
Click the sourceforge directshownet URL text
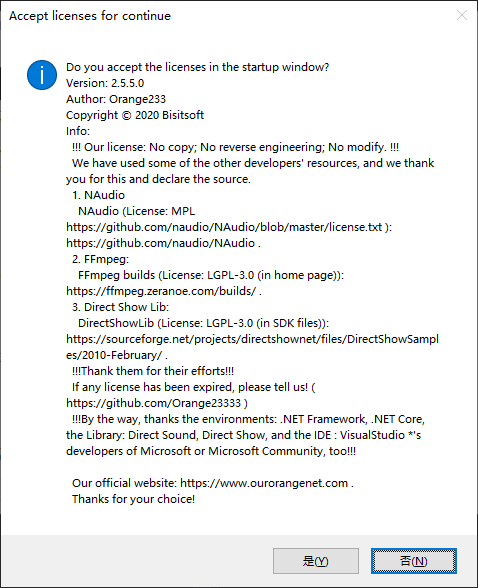[x=252, y=347]
